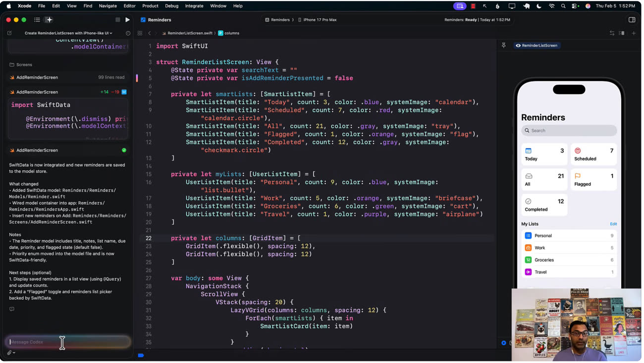Click the Run (play) button in the toolbar

point(127,20)
